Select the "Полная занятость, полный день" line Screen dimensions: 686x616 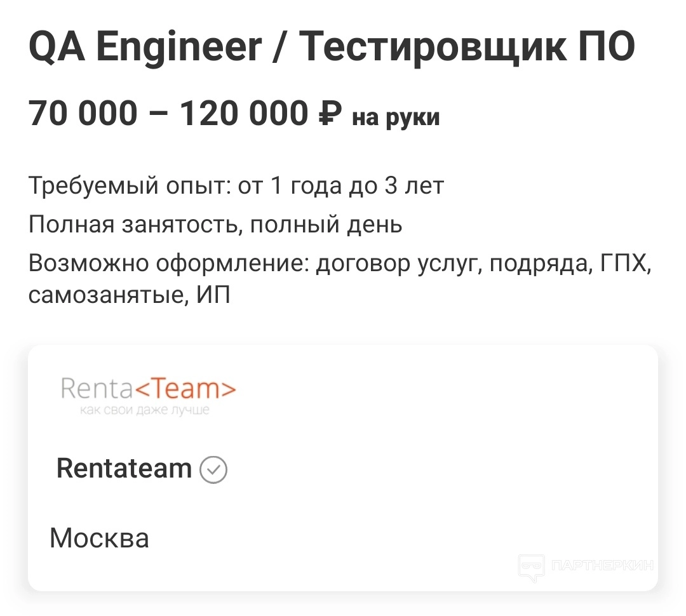click(x=215, y=225)
